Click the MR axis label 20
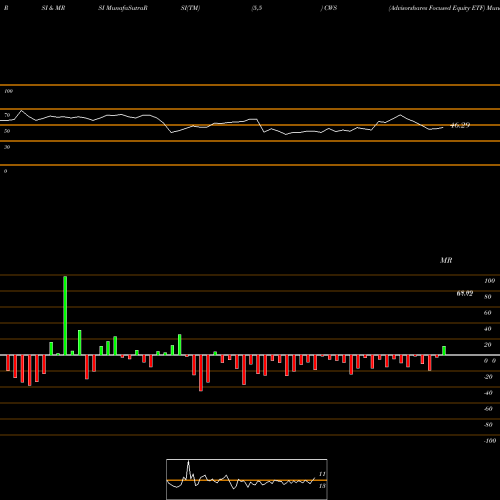 (488, 345)
